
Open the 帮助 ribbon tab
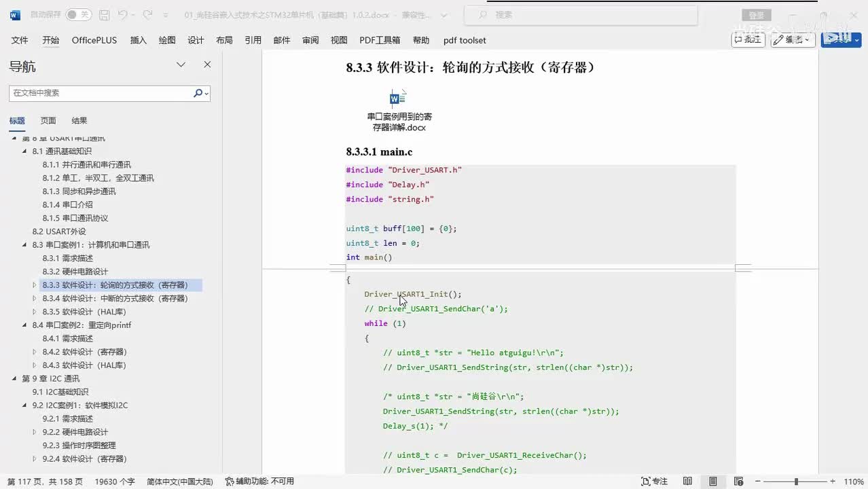[421, 40]
